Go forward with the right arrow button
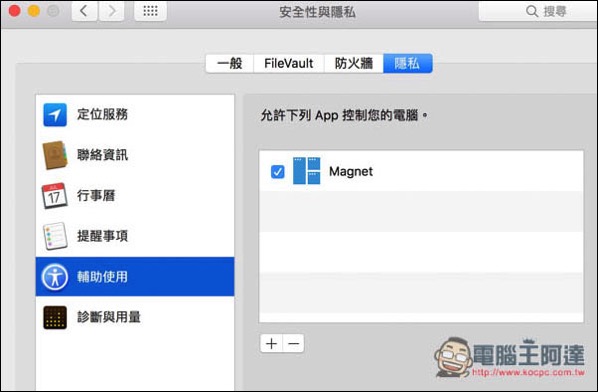The height and width of the screenshot is (392, 598). click(x=111, y=11)
